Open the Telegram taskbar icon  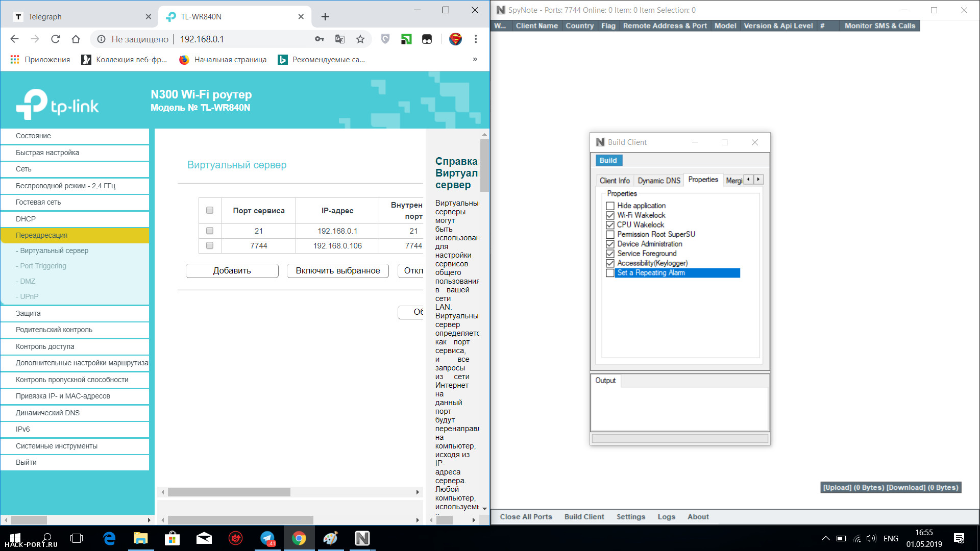pyautogui.click(x=267, y=538)
